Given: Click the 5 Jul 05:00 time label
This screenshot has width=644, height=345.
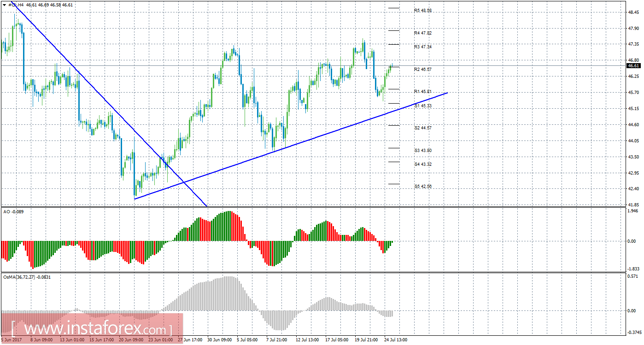Looking at the screenshot, I should pos(248,340).
